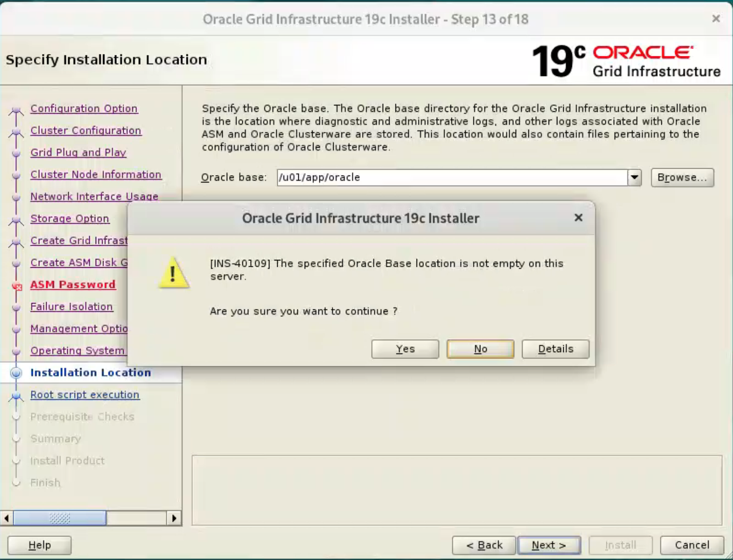Click the Finish step text
The width and height of the screenshot is (733, 560).
coord(45,483)
